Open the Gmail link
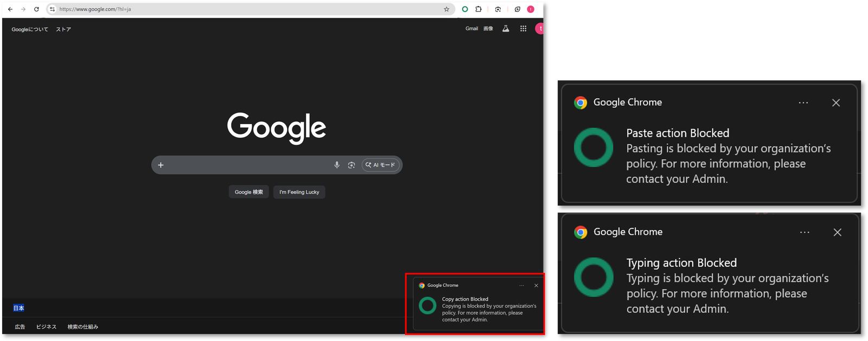Image resolution: width=868 pixels, height=341 pixels. point(471,29)
